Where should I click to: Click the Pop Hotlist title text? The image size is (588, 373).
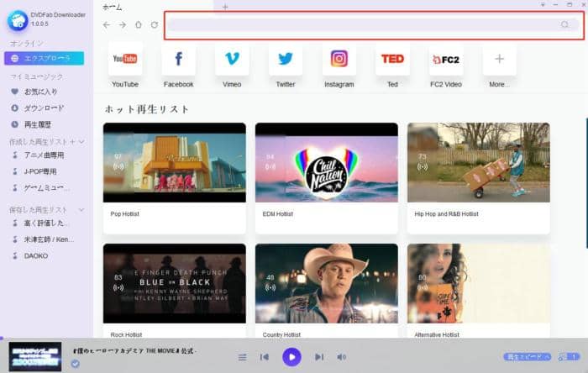click(x=125, y=214)
